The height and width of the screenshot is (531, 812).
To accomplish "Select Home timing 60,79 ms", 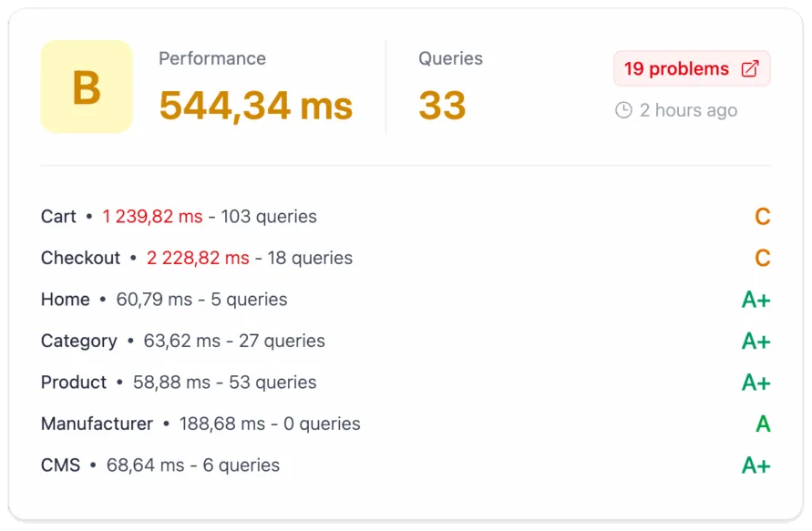I will pos(154,299).
